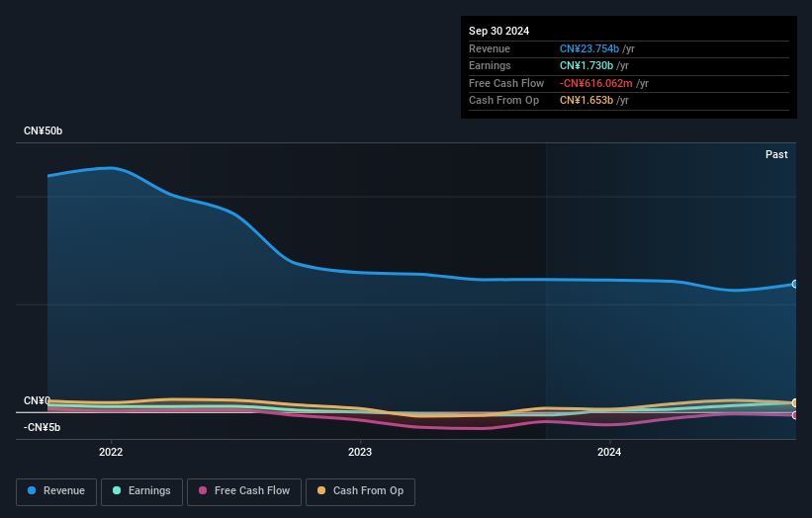This screenshot has height=518, width=812.
Task: Click the 2022 x-axis label
Action: click(x=111, y=453)
